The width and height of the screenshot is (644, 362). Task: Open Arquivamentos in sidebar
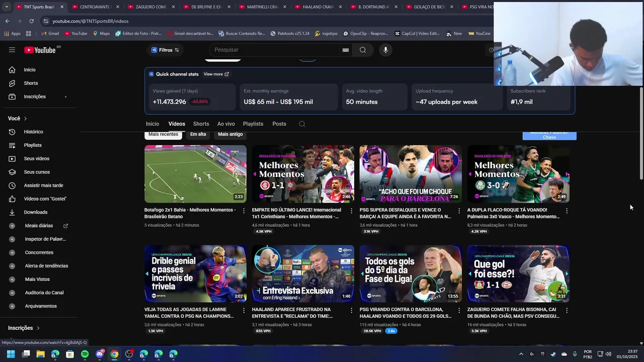tap(41, 306)
